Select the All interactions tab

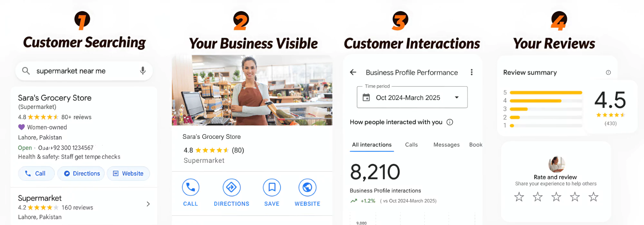click(x=372, y=145)
